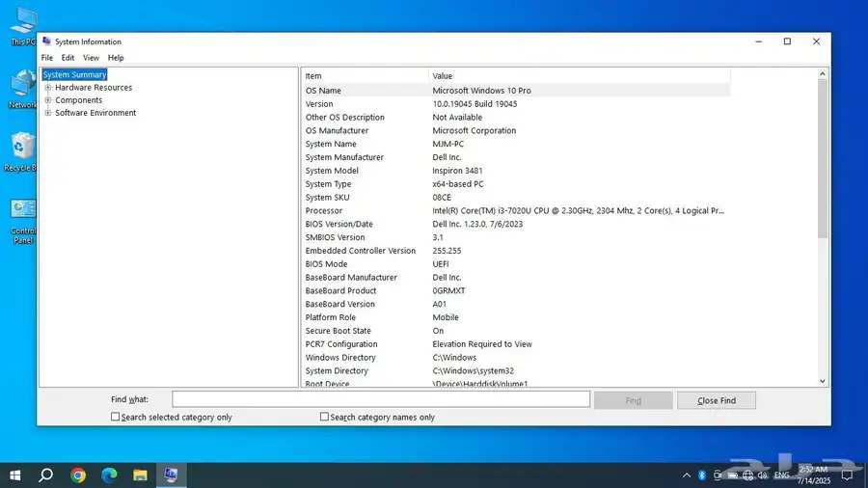868x488 pixels.
Task: Select the Other OS Description row
Action: [516, 118]
